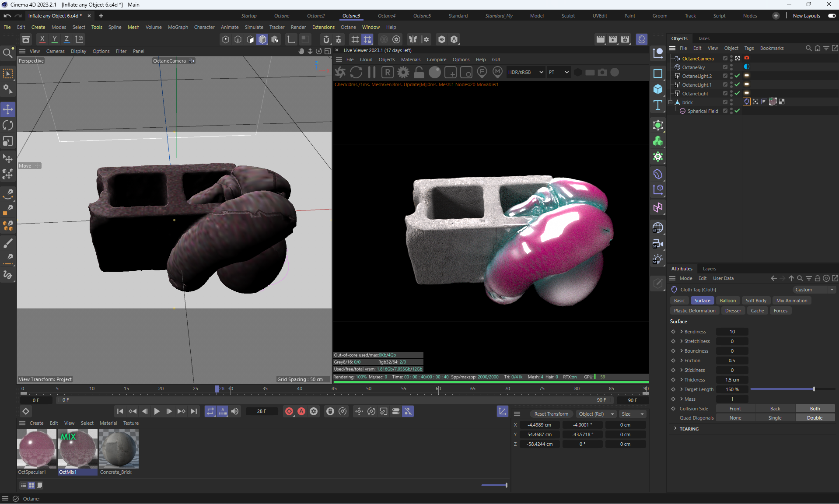839x504 pixels.
Task: Click the lock resolution icon in Live Viewer
Action: (419, 72)
